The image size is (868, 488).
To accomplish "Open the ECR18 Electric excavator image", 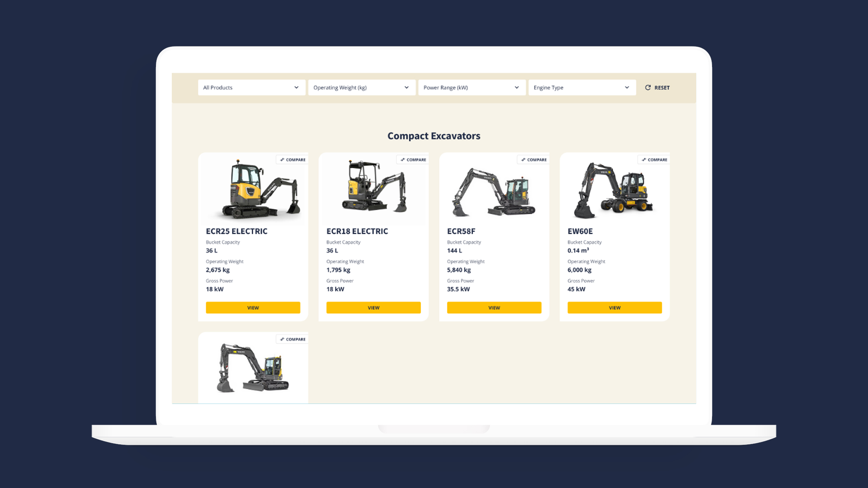I will 374,186.
